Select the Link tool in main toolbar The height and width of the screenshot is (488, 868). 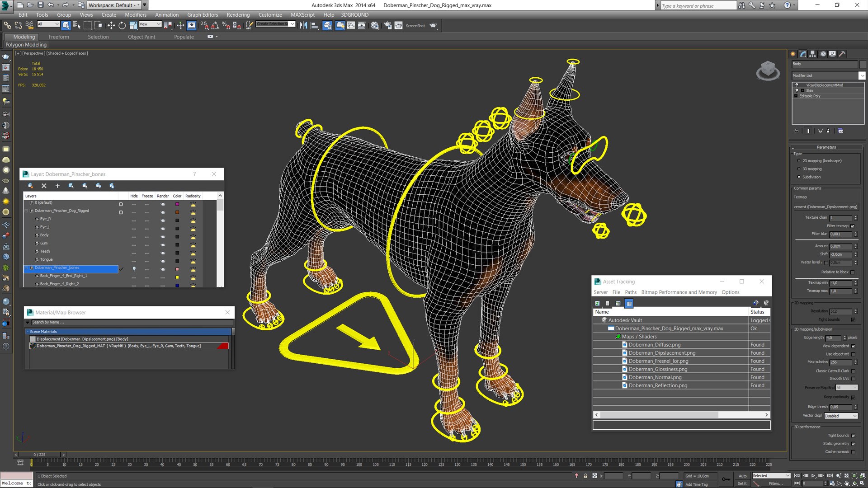[8, 25]
